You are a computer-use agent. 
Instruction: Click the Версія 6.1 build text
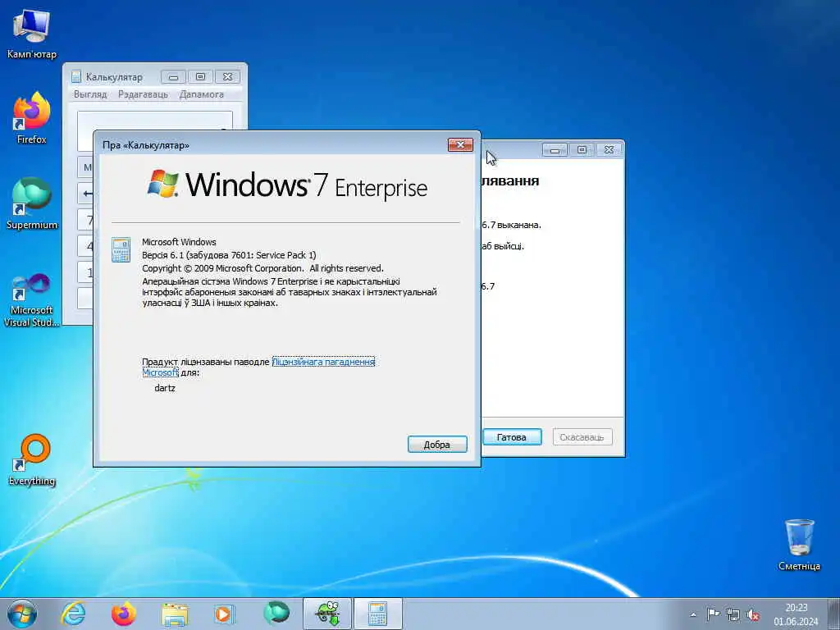tap(230, 255)
